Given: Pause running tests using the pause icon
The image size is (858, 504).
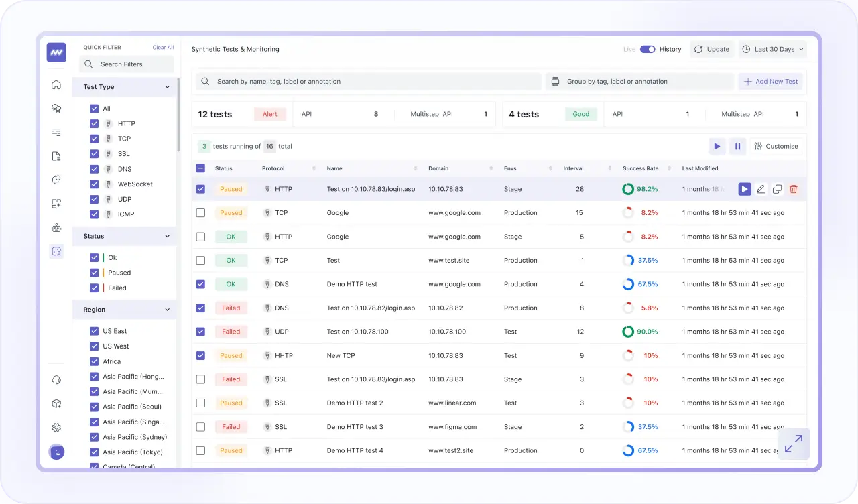Looking at the screenshot, I should coord(737,146).
